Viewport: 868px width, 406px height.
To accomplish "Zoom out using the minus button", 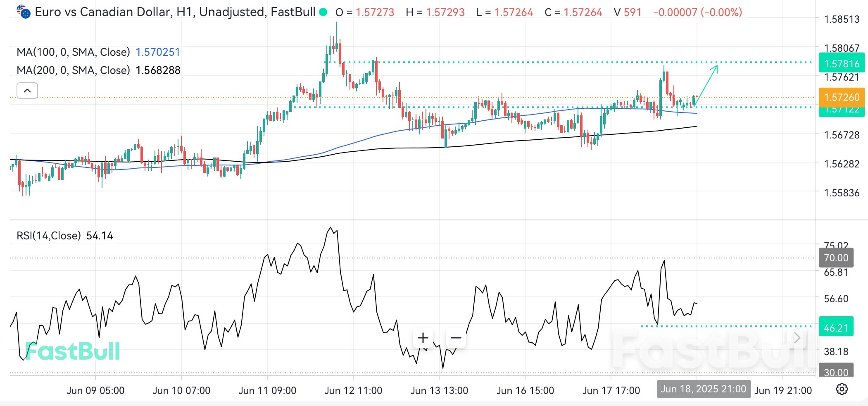I will [x=455, y=338].
